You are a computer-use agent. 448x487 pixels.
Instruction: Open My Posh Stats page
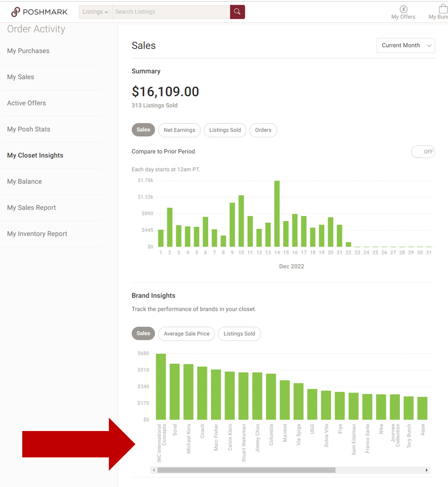pos(29,129)
